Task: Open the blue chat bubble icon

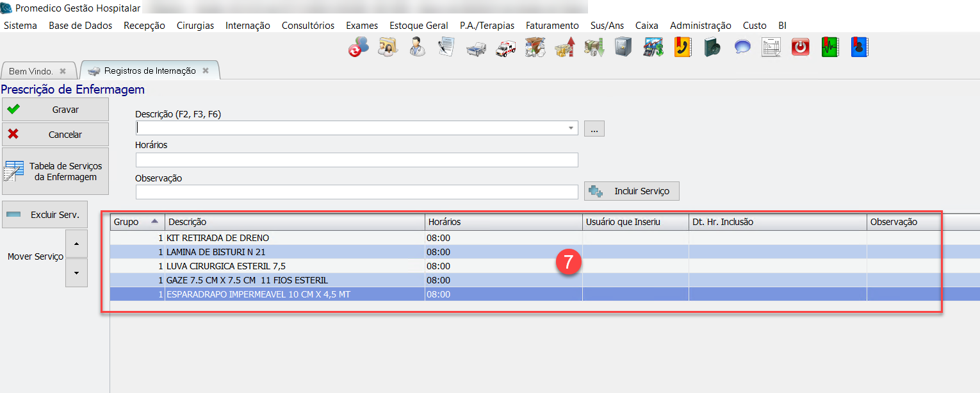Action: [x=742, y=47]
